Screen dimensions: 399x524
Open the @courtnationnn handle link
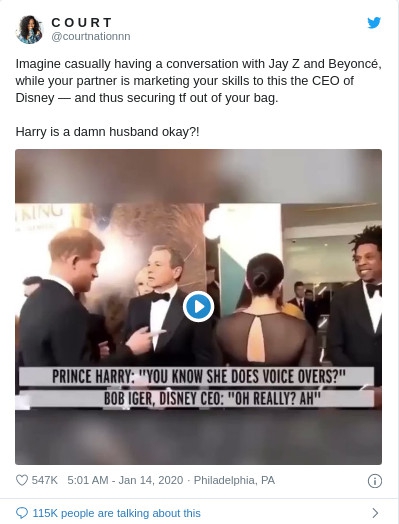coord(91,36)
